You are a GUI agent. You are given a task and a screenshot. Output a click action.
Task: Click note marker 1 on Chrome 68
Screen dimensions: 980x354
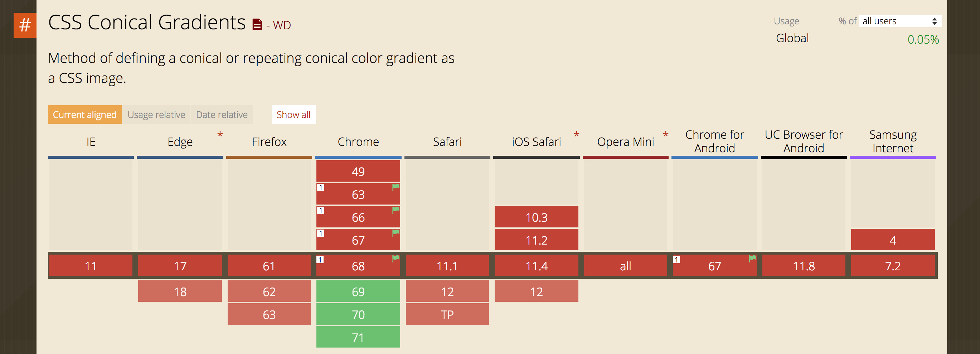(x=320, y=260)
